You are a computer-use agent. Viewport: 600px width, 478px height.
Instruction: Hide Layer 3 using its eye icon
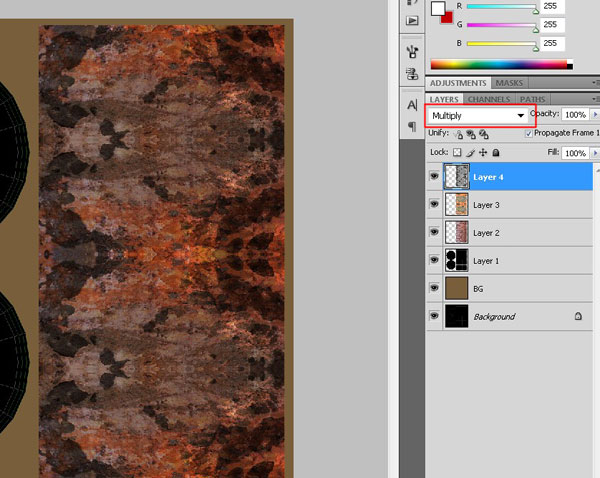pos(434,204)
